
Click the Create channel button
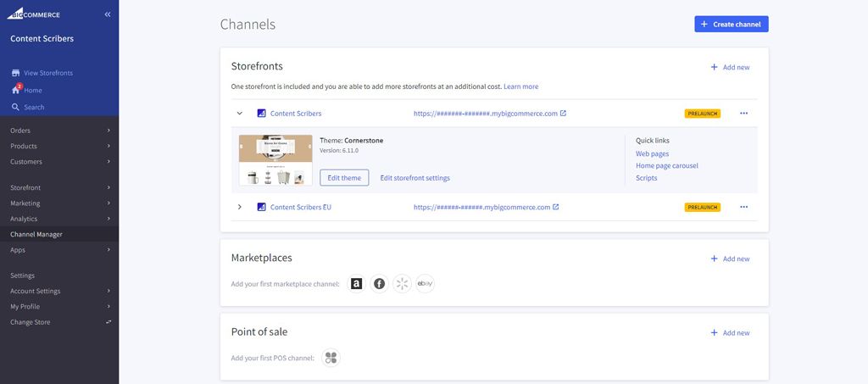click(x=732, y=25)
